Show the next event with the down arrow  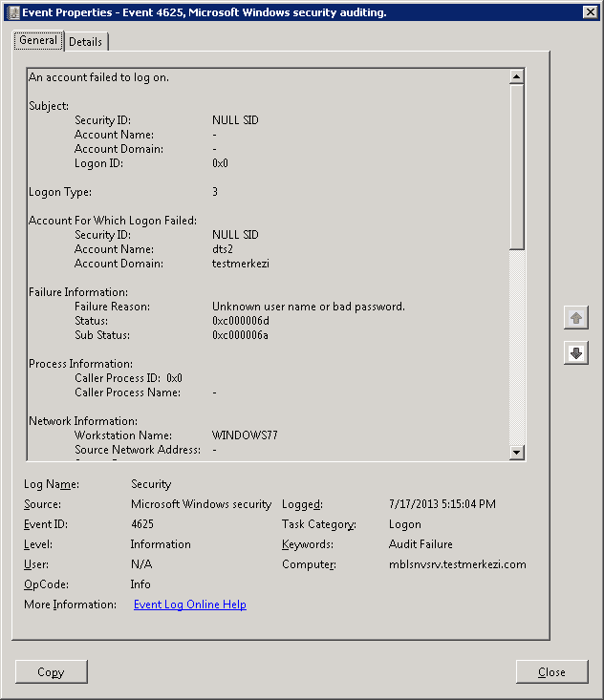point(576,353)
